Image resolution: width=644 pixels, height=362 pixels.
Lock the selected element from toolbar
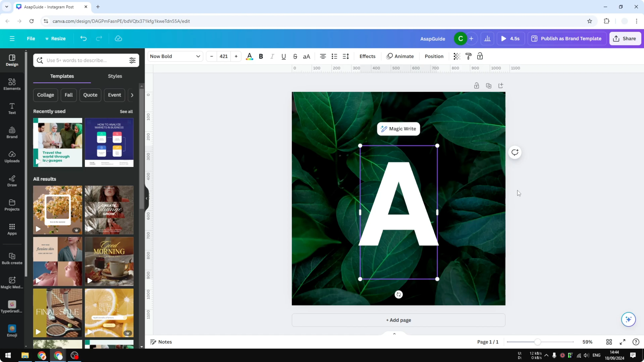[x=480, y=56]
